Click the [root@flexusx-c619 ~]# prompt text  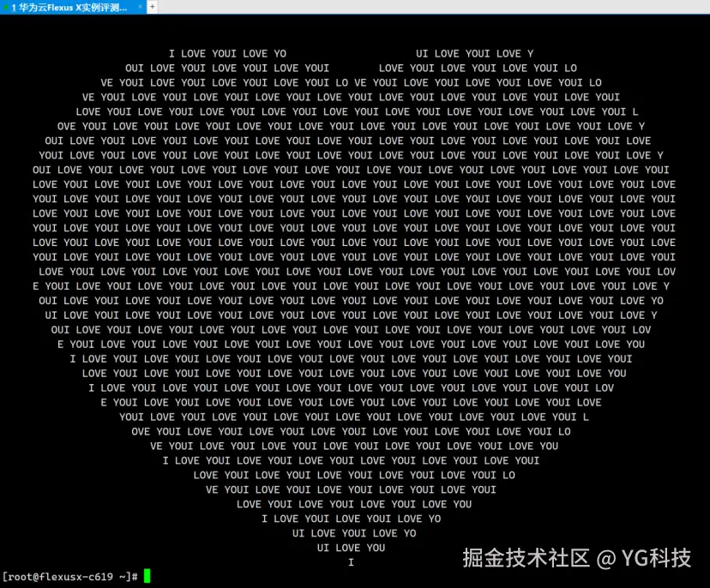(70, 577)
